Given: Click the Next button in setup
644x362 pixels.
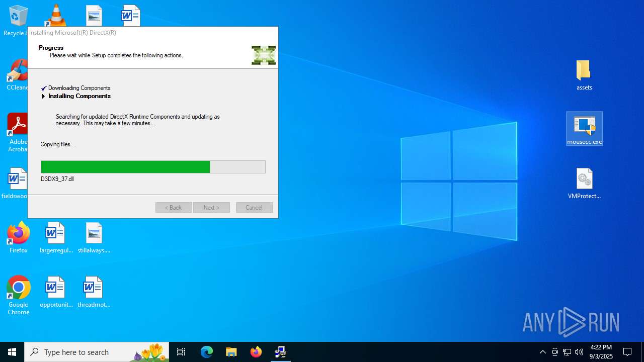Looking at the screenshot, I should (x=211, y=208).
